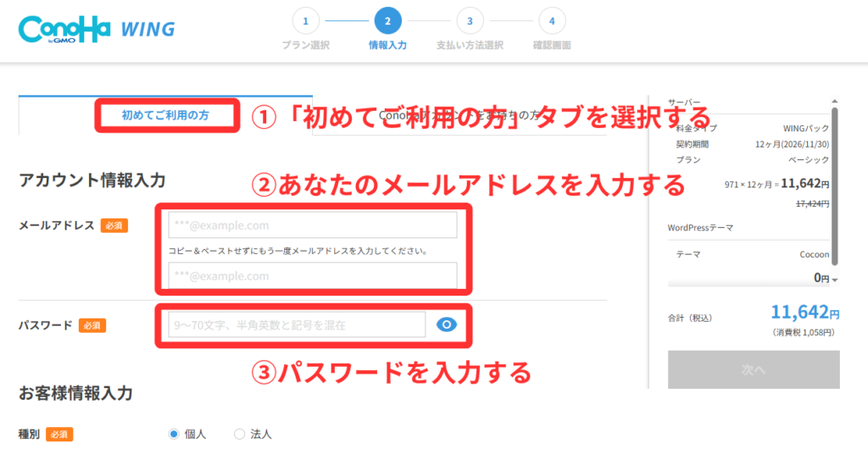868x460 pixels.
Task: Click the order summary scrollbar
Action: point(835,186)
